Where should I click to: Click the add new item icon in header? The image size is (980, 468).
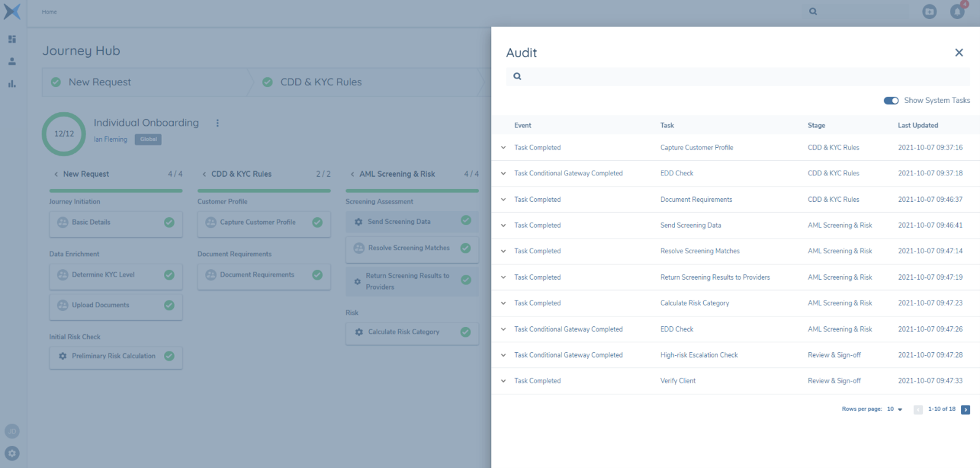click(x=929, y=12)
